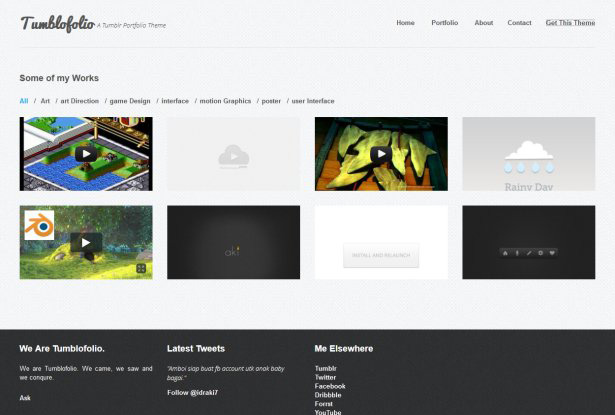
Task: Select the All filter
Action: click(x=24, y=101)
